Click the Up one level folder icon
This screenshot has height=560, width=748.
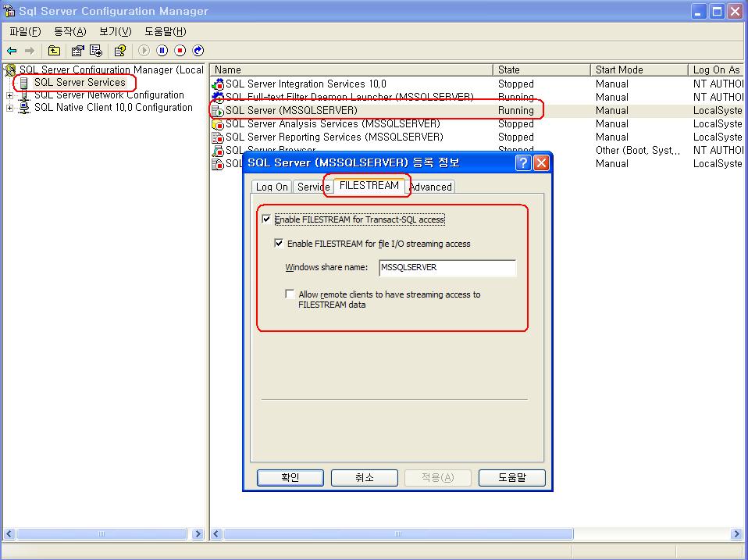click(55, 51)
